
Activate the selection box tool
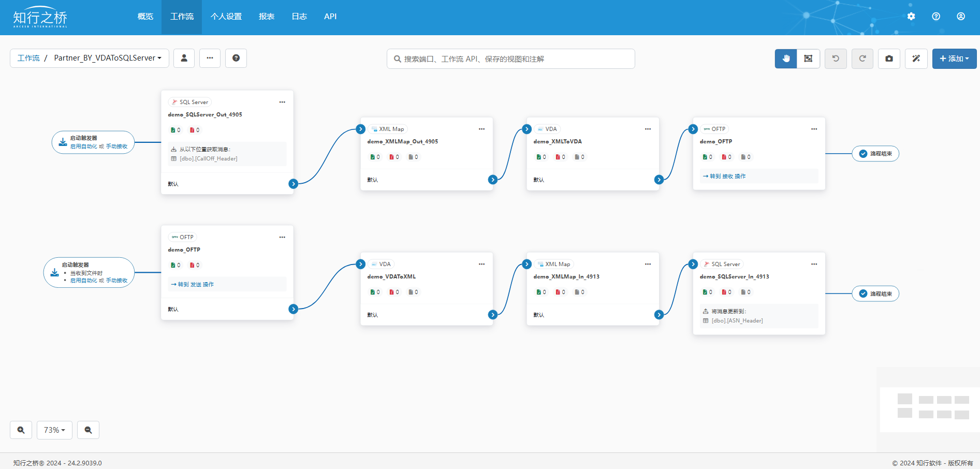coord(808,58)
